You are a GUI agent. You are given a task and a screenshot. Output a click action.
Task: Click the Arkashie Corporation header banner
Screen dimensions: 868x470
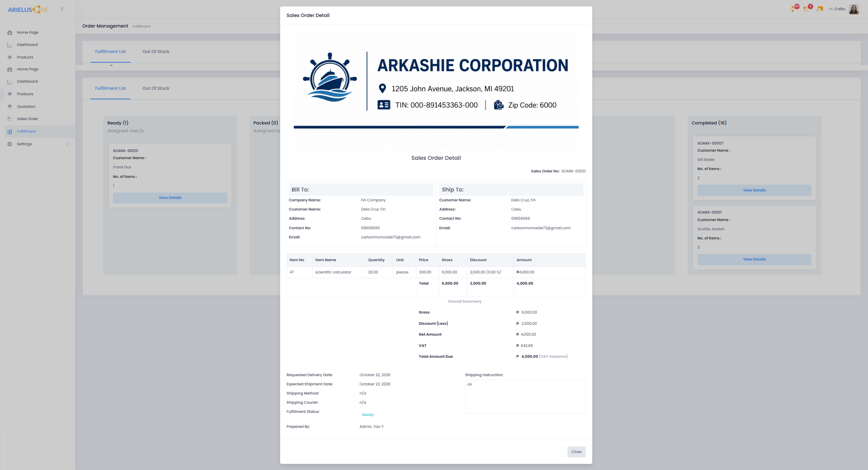pos(436,90)
